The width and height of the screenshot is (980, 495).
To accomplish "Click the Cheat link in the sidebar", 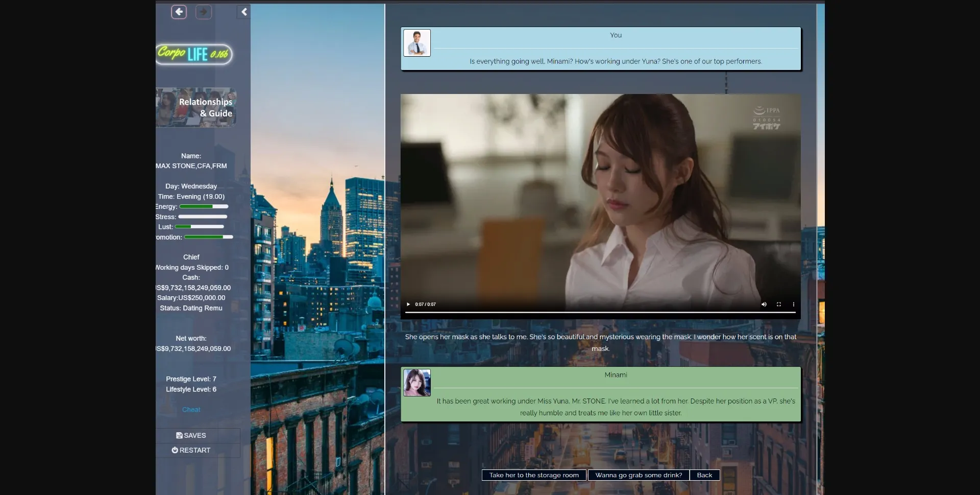I will click(x=191, y=410).
